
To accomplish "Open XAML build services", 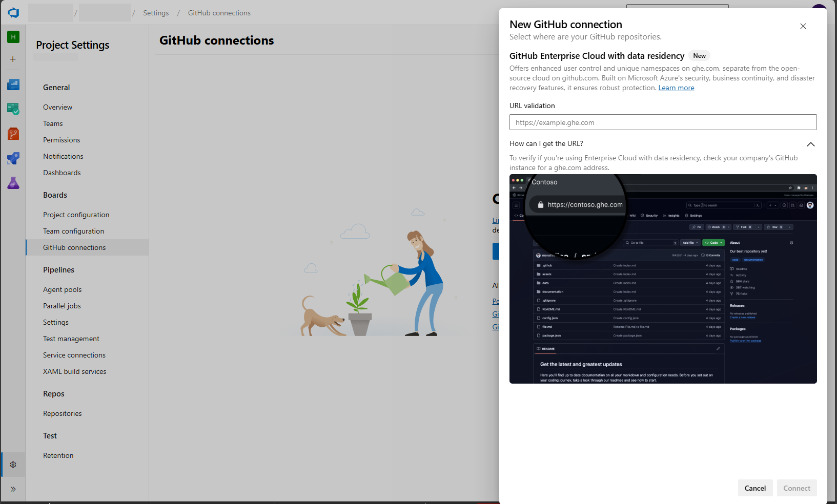I will 75,371.
